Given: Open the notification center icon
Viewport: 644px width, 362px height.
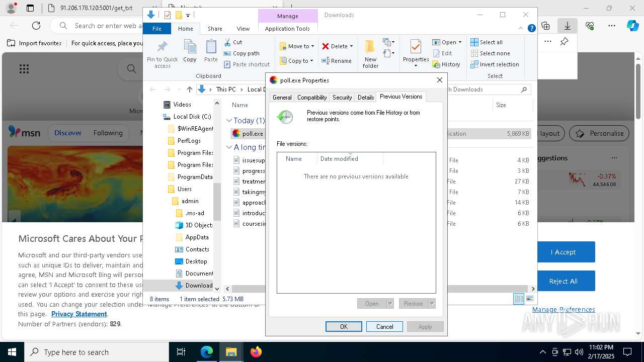Looking at the screenshot, I should click(x=627, y=352).
